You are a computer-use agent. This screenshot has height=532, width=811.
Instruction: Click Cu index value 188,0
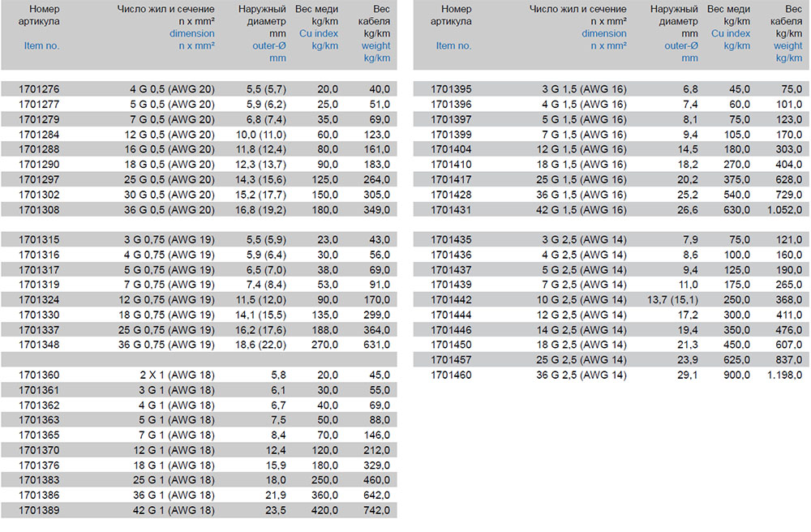325,330
